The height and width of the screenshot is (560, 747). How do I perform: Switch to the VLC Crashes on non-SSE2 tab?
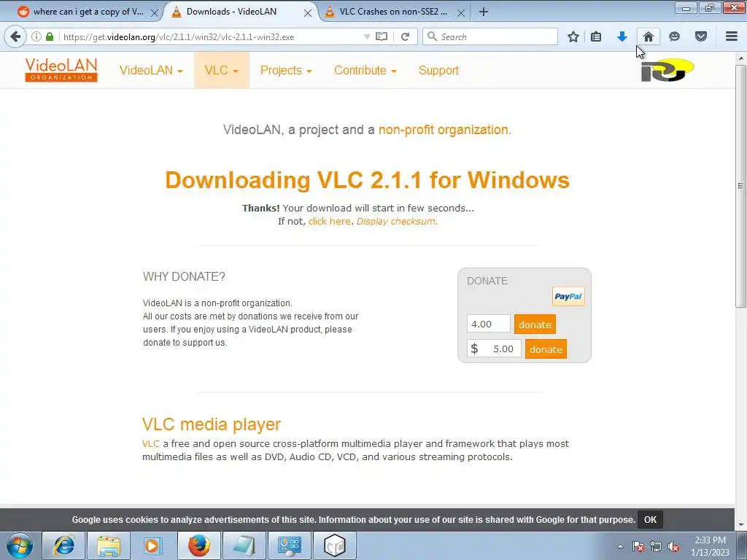tap(393, 12)
